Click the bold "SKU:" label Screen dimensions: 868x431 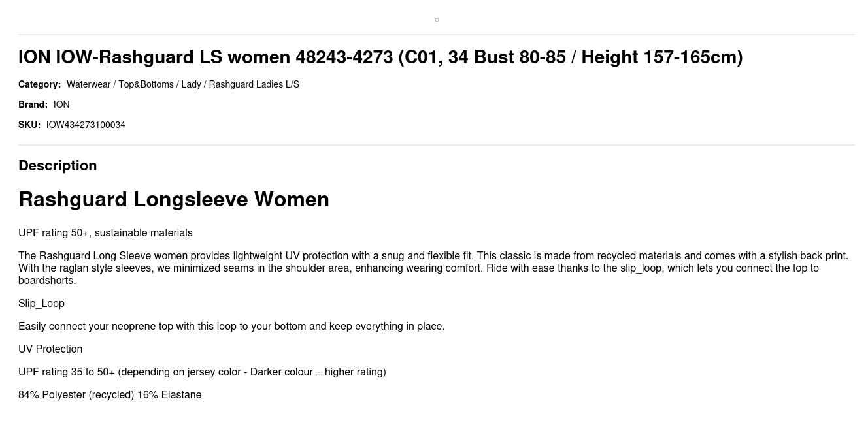(x=29, y=125)
